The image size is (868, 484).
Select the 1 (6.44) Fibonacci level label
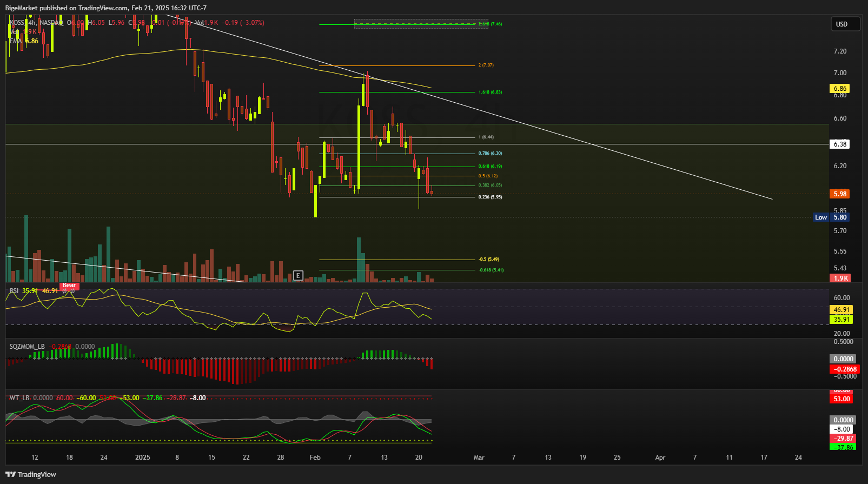pyautogui.click(x=486, y=137)
